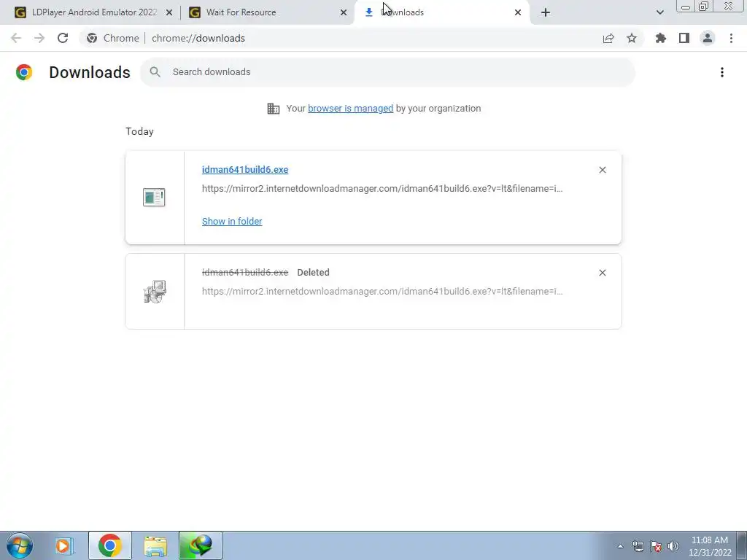Open a new tab with plus button
Viewport: 747px width, 560px height.
click(x=546, y=13)
